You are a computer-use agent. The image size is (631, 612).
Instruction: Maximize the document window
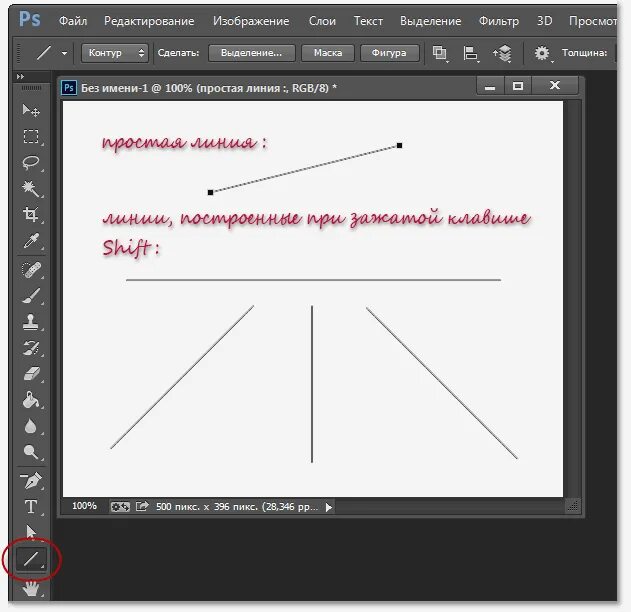tap(518, 86)
